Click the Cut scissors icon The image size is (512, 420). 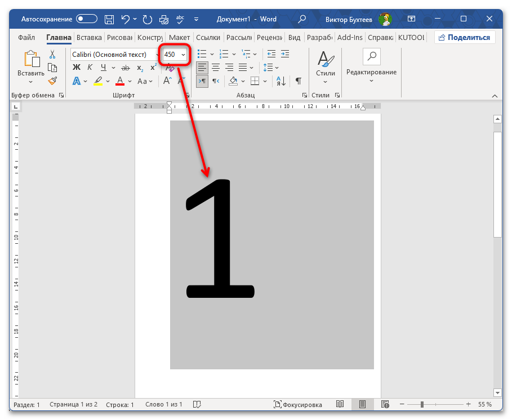(x=52, y=54)
